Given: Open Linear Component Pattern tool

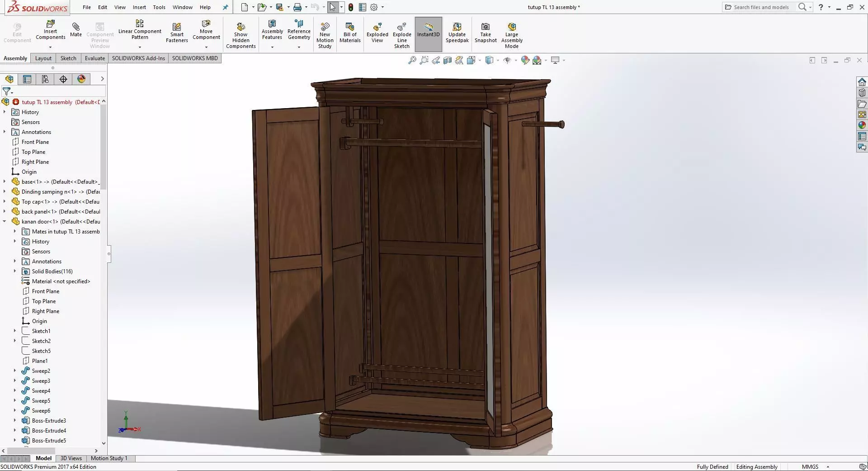Looking at the screenshot, I should point(140,30).
